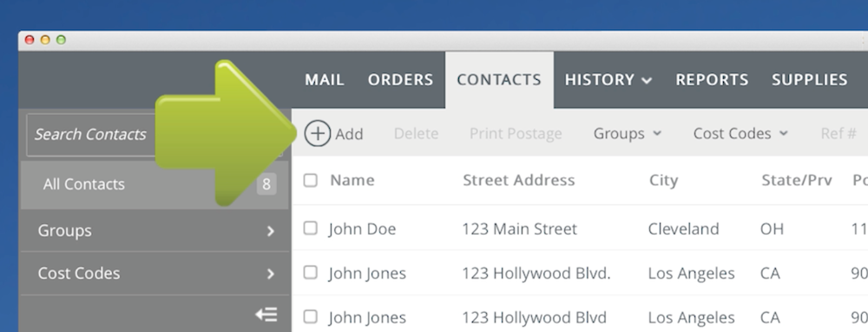Click the green macOS zoom button
This screenshot has height=332, width=868.
point(62,40)
